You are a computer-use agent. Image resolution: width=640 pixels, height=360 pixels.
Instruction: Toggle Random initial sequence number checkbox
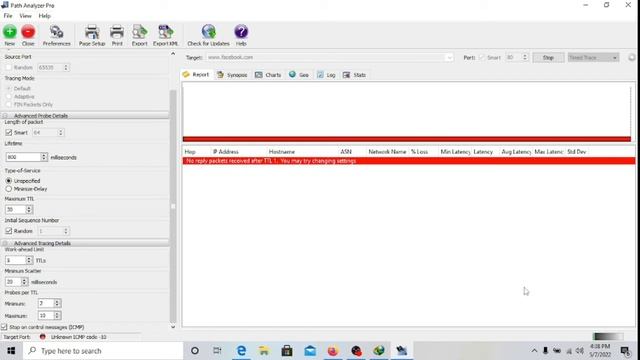click(x=9, y=231)
